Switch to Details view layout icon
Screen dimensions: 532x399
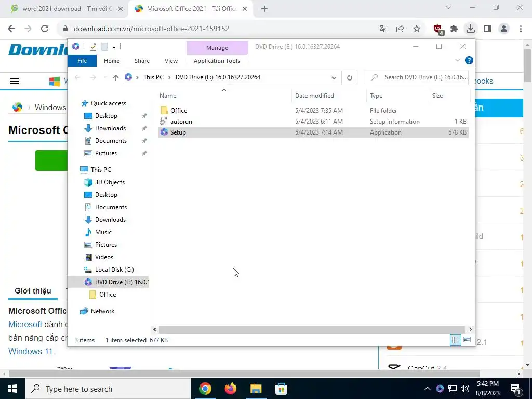[x=456, y=340]
